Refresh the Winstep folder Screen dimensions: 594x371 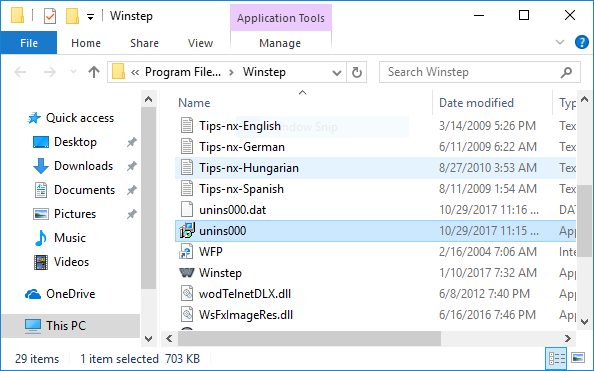click(356, 72)
